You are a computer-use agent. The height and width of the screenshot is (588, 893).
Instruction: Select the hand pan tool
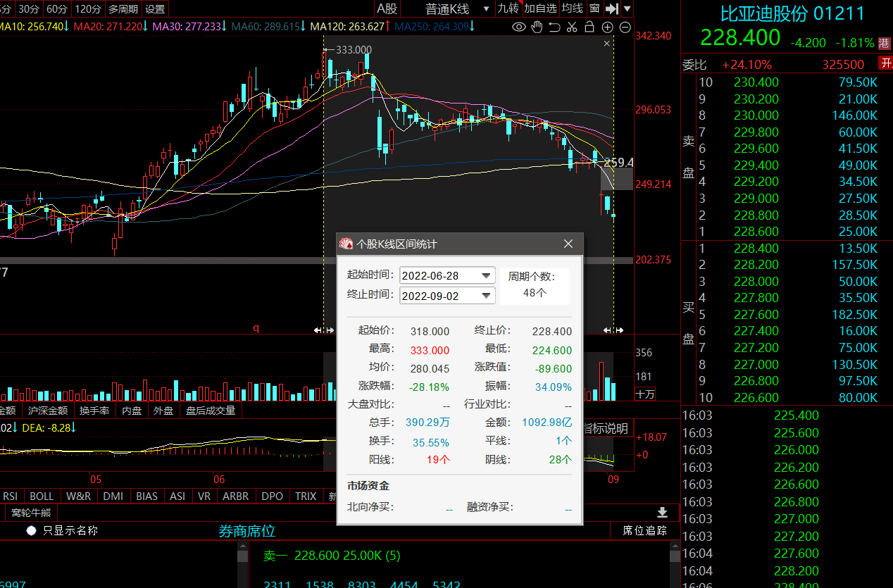537,27
